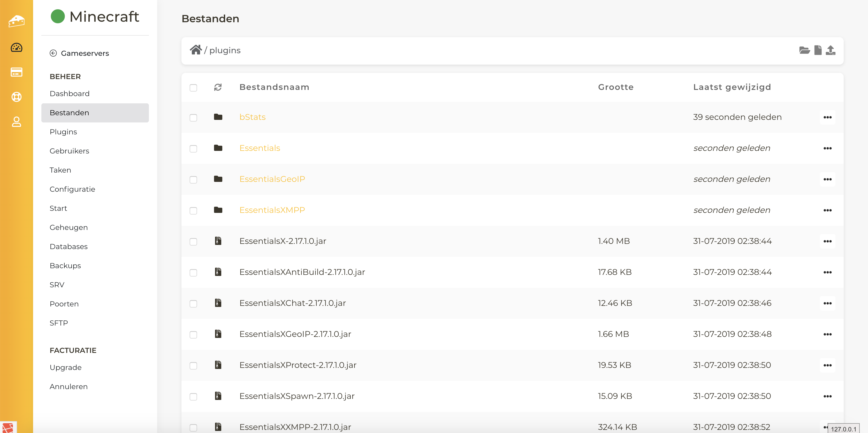Tick checkbox for EssentialsXChat-2.17.1.0.jar

tap(193, 304)
